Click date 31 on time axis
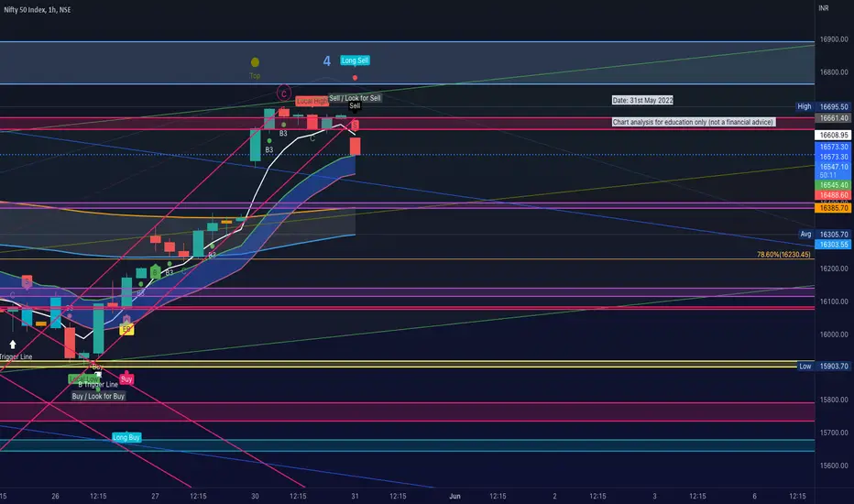The image size is (854, 504). pos(355,497)
